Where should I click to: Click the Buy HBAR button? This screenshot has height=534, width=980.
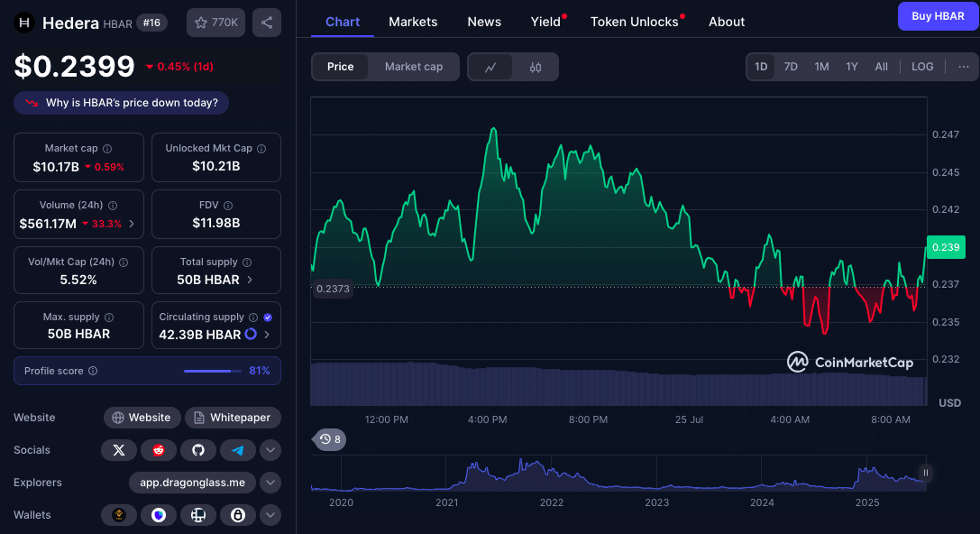[x=938, y=16]
